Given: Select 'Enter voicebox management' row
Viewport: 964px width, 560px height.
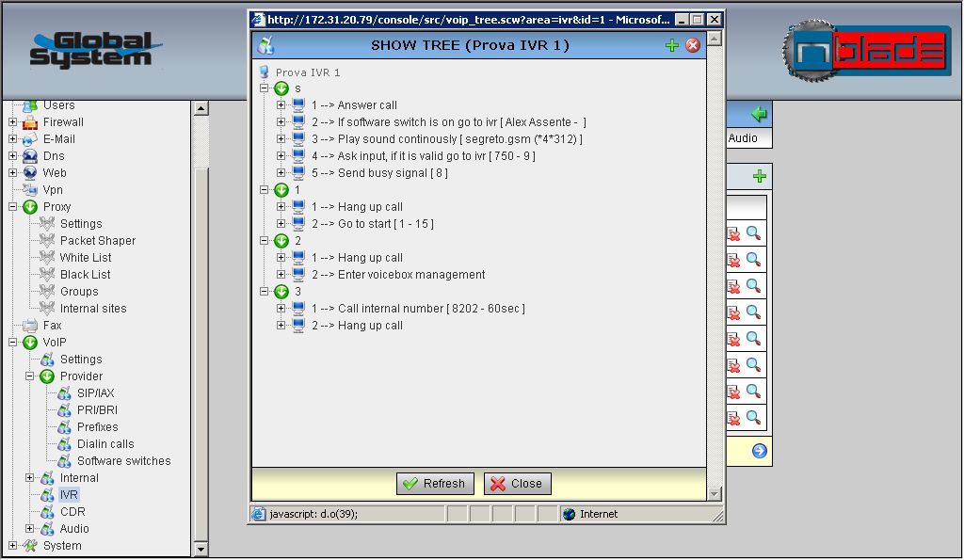Looking at the screenshot, I should (398, 275).
